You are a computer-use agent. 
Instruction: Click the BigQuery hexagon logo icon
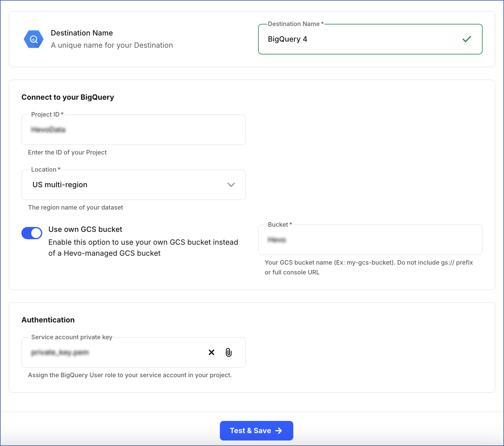point(34,39)
